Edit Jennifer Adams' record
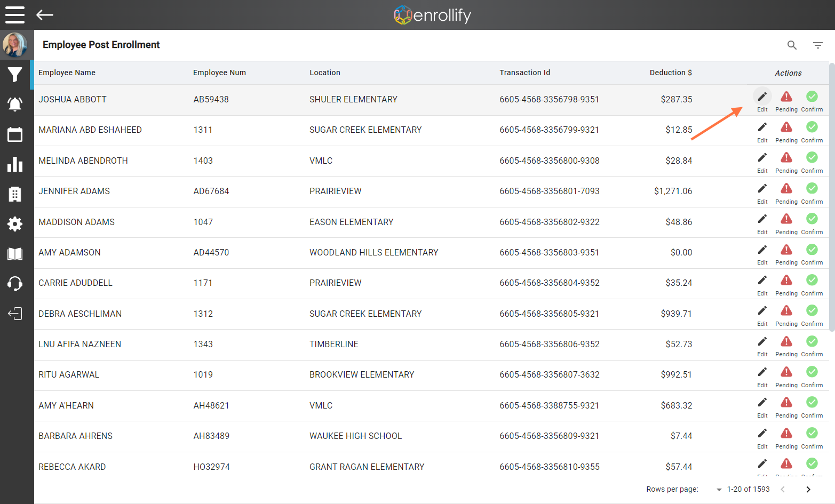Screen dimensions: 835x504 (762, 193)
